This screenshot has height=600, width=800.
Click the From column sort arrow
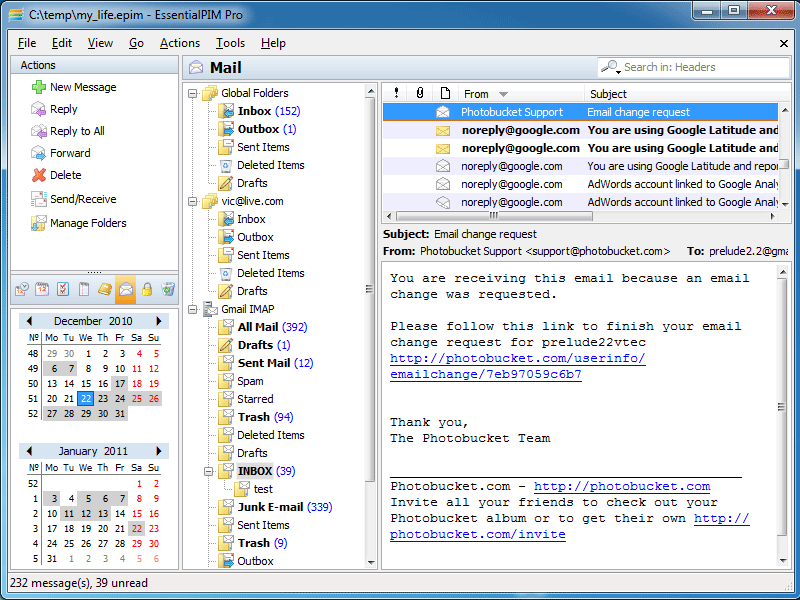point(504,94)
